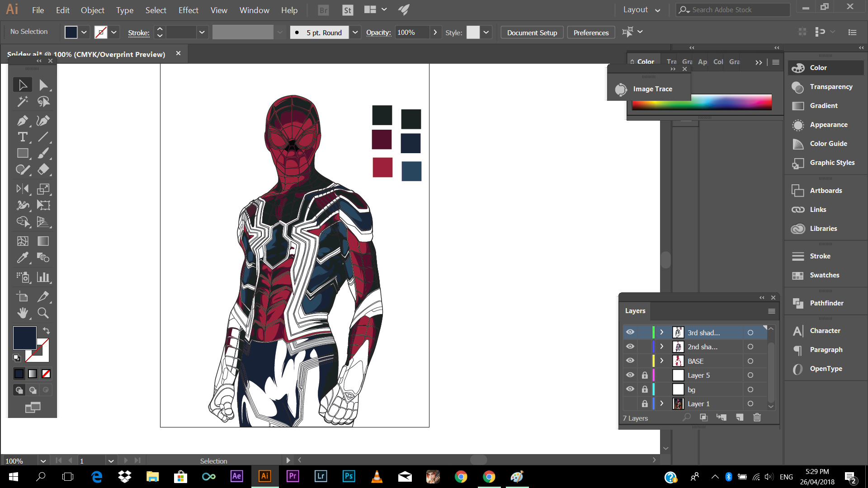Open the Pathfinder panel

[826, 303]
